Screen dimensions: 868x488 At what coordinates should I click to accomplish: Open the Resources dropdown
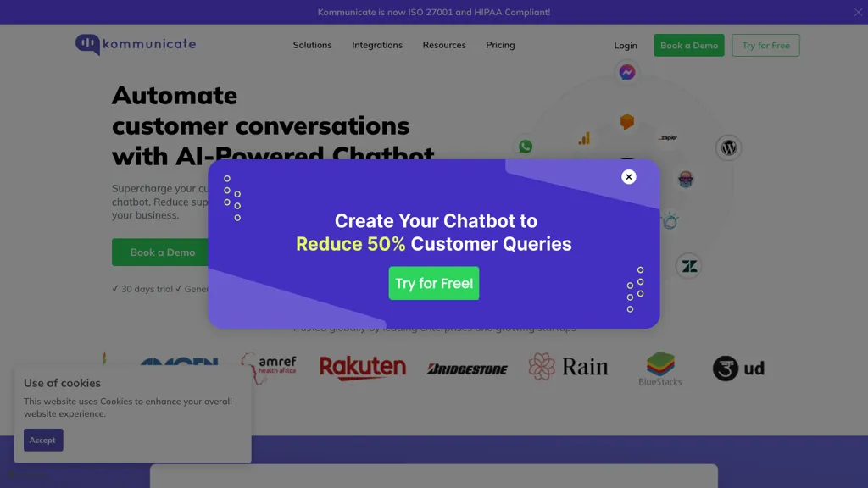444,45
